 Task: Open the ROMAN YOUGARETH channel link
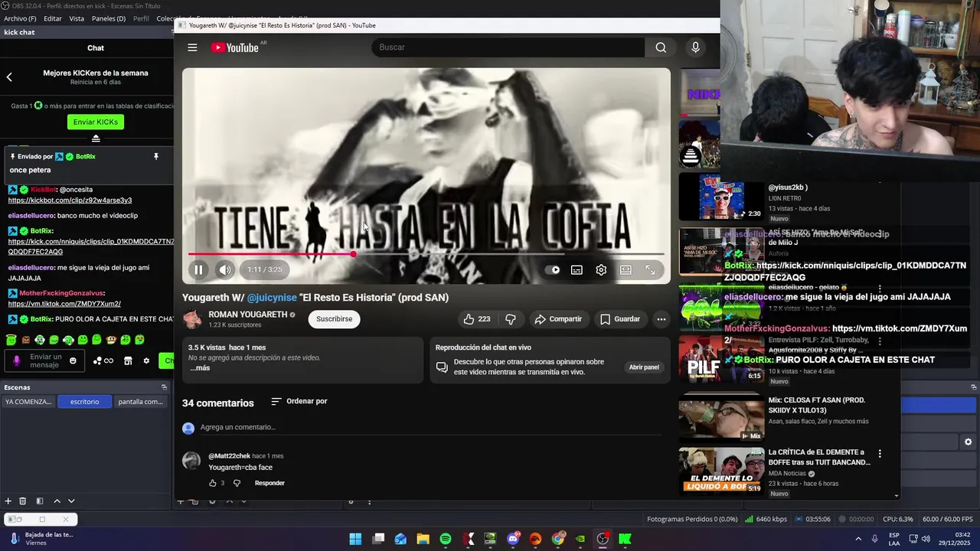pyautogui.click(x=247, y=315)
